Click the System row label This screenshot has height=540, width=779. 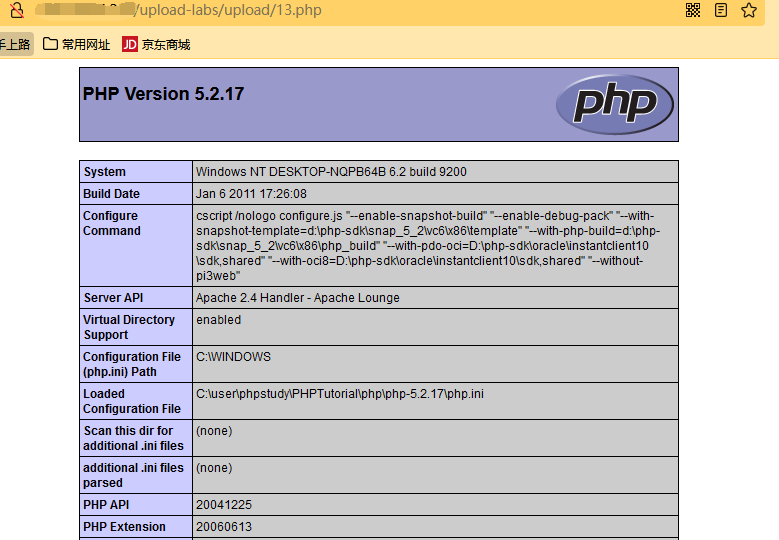[x=105, y=172]
